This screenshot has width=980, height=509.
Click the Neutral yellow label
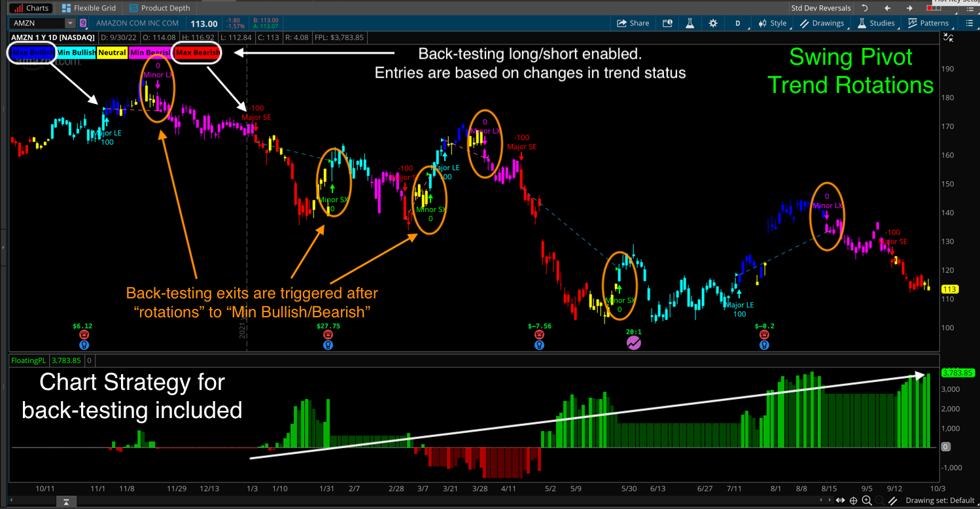[x=112, y=52]
